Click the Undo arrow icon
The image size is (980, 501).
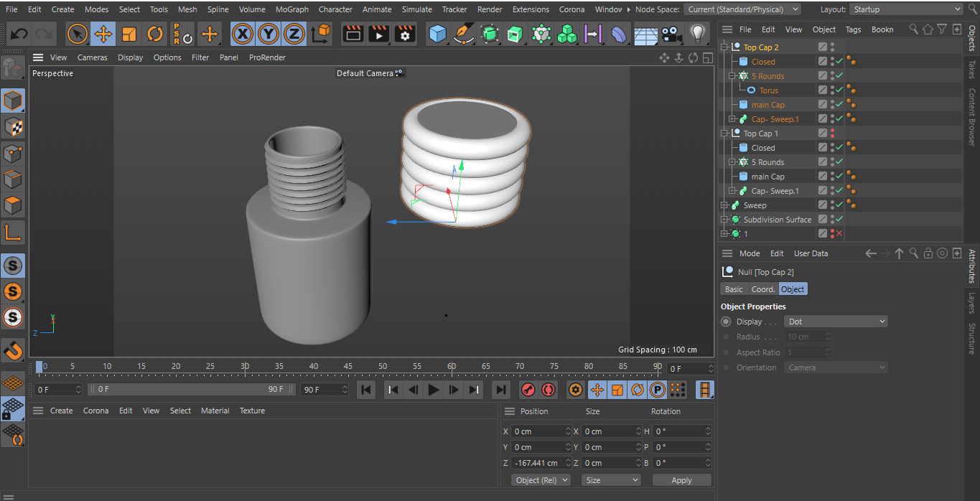tap(19, 34)
